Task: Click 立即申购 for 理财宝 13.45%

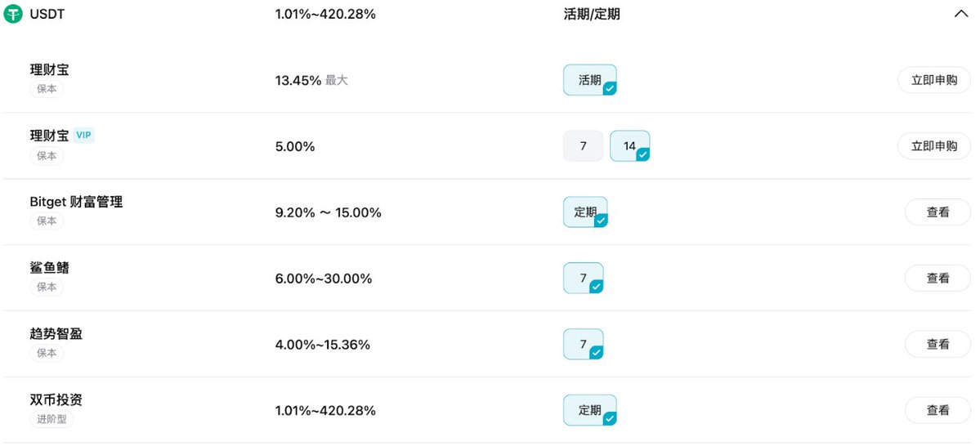Action: (934, 80)
